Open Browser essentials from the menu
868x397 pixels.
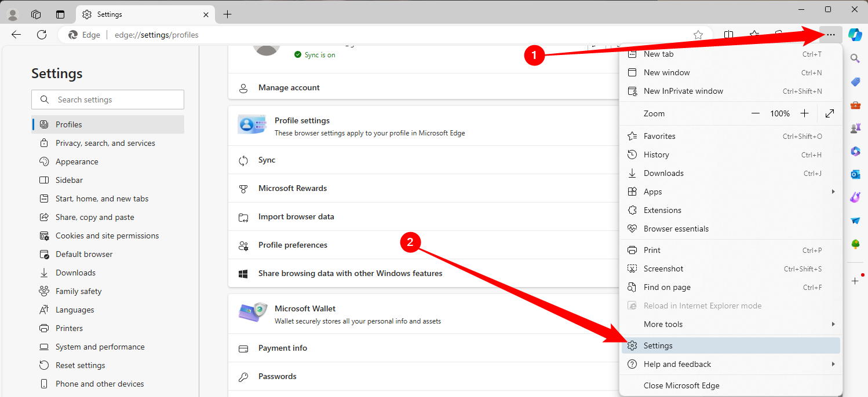676,229
